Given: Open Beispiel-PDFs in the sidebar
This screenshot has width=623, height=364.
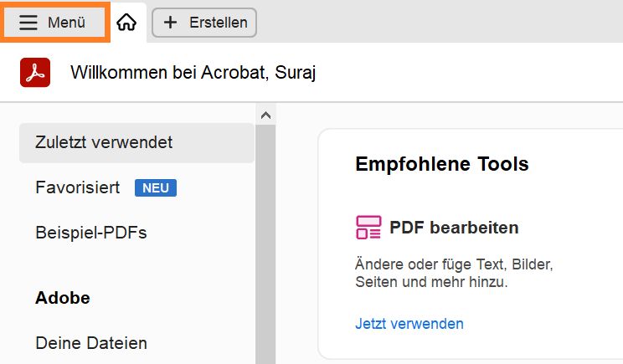Looking at the screenshot, I should click(91, 233).
